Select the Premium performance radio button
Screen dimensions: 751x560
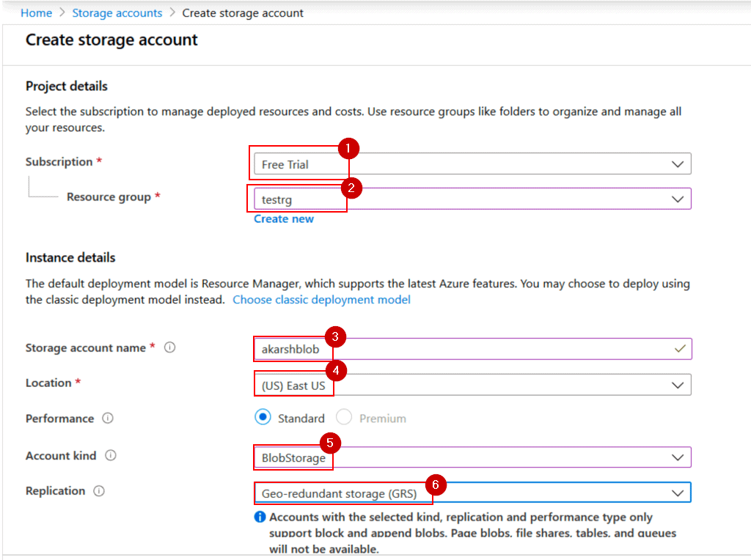[344, 418]
